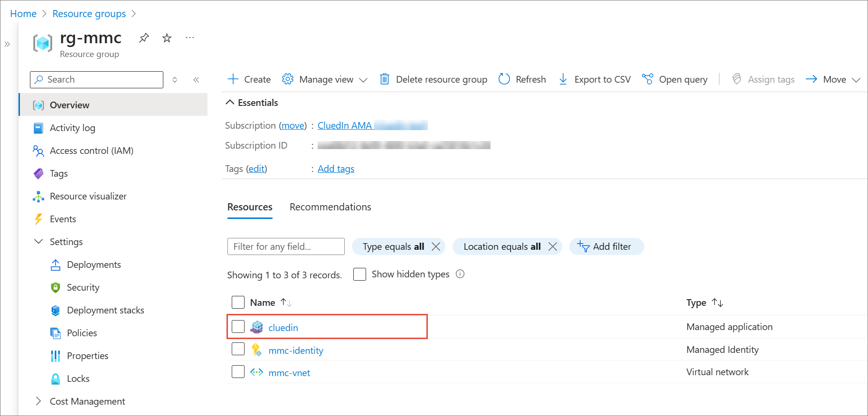Click the info icon next to Show hidden types

click(460, 274)
